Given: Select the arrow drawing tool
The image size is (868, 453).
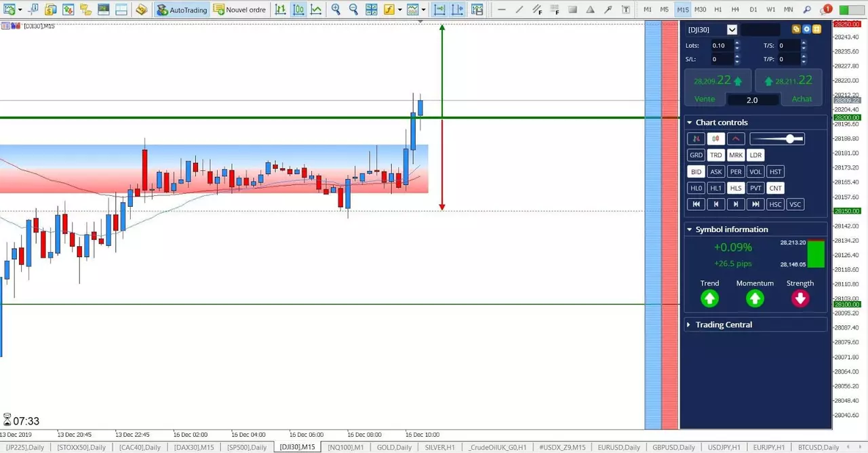Looking at the screenshot, I should tap(608, 10).
